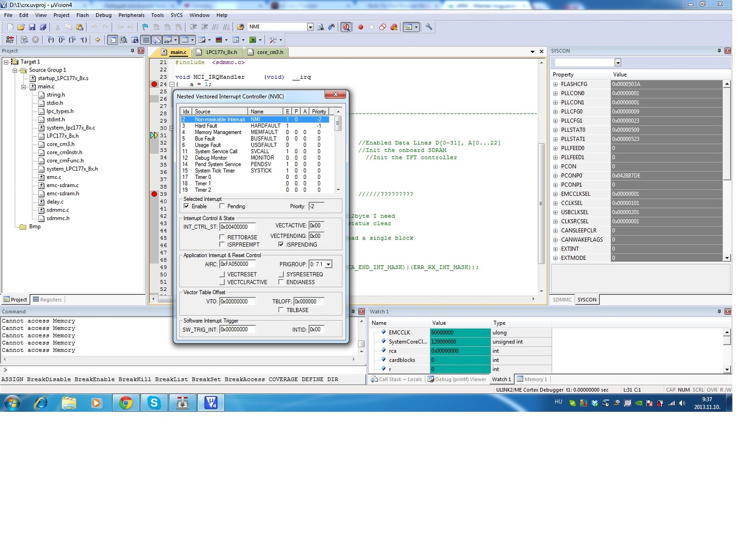Screen dimensions: 747x560
Task: Collapse the main.c tree node
Action: point(24,87)
